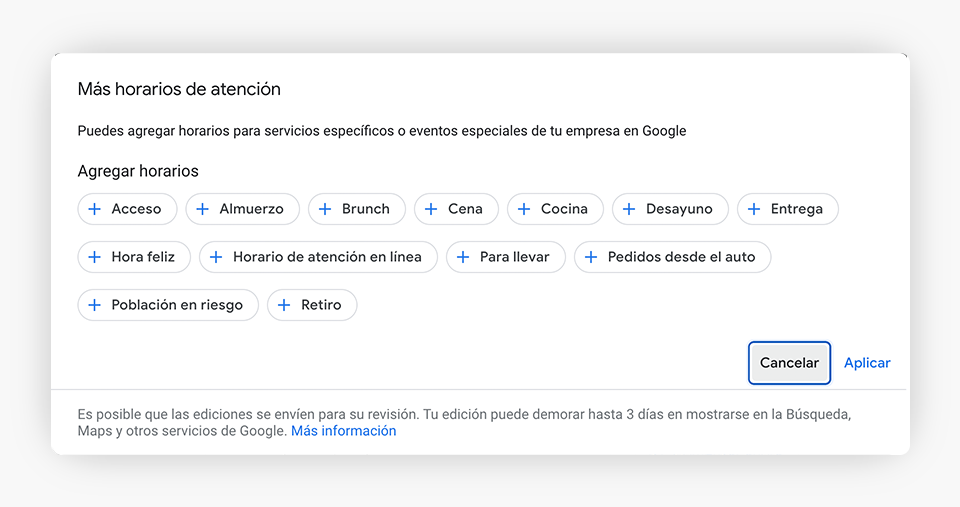This screenshot has width=960, height=507.
Task: Select the Retiro hours chip
Action: [312, 305]
